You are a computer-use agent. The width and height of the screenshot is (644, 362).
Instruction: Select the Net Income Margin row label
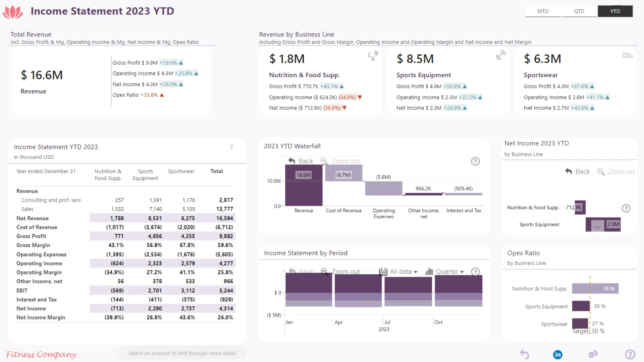[x=41, y=317]
